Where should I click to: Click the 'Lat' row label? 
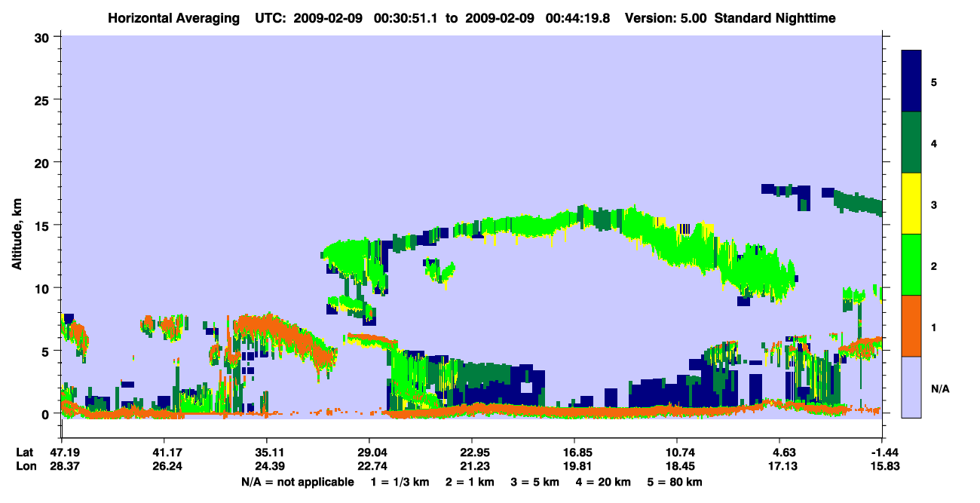click(x=25, y=452)
